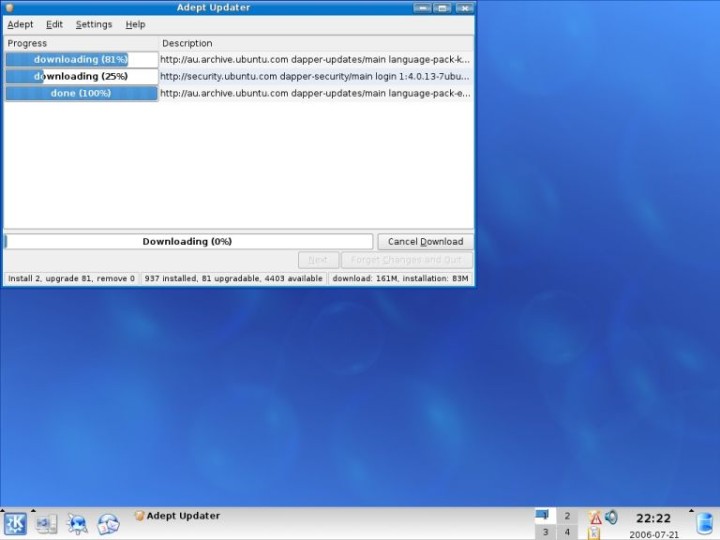Close the Adept Updater window

tap(465, 8)
